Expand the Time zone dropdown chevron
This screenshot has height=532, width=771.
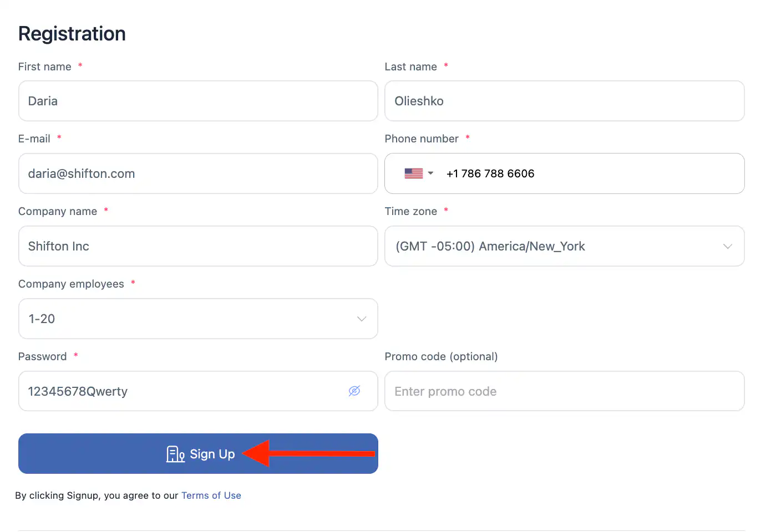coord(727,247)
